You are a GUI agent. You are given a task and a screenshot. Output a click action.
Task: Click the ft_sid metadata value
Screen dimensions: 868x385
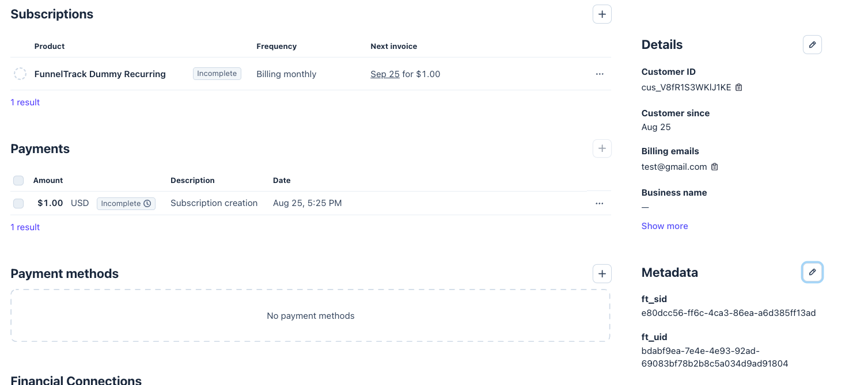pos(729,313)
